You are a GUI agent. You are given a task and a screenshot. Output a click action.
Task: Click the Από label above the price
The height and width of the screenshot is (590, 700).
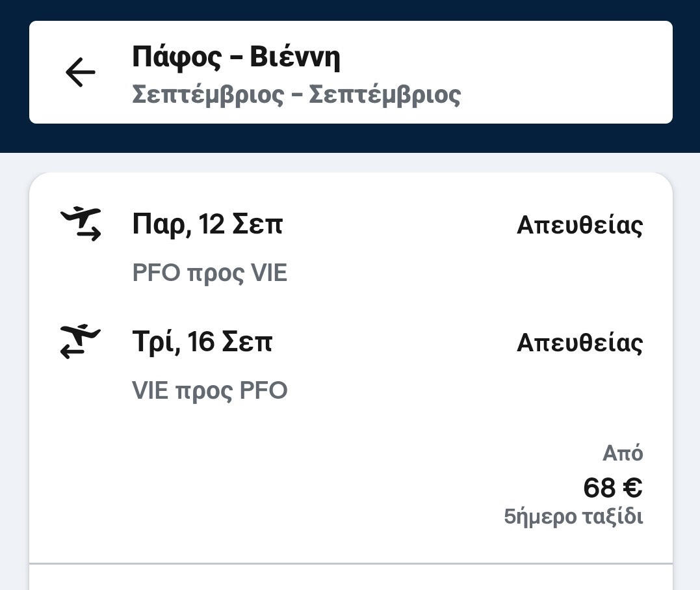tap(622, 453)
